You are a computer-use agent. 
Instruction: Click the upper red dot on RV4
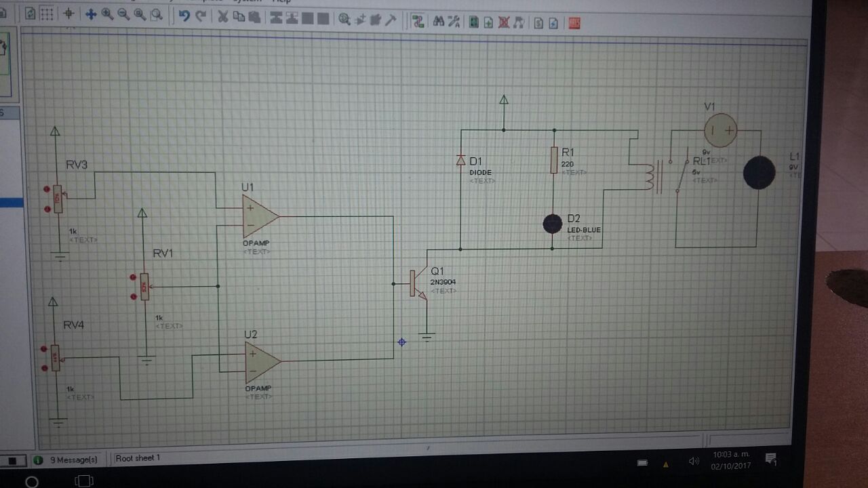click(44, 349)
